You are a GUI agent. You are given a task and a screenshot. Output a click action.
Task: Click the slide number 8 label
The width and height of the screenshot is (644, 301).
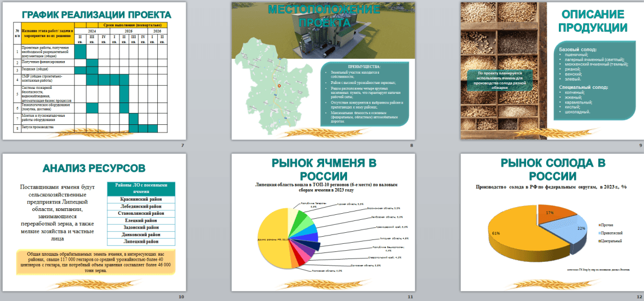(411, 146)
